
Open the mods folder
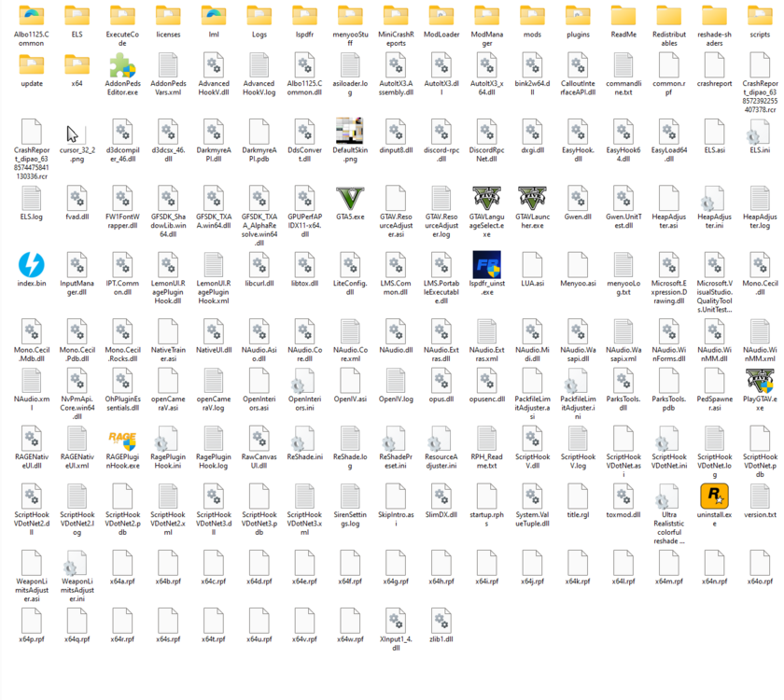[x=533, y=19]
